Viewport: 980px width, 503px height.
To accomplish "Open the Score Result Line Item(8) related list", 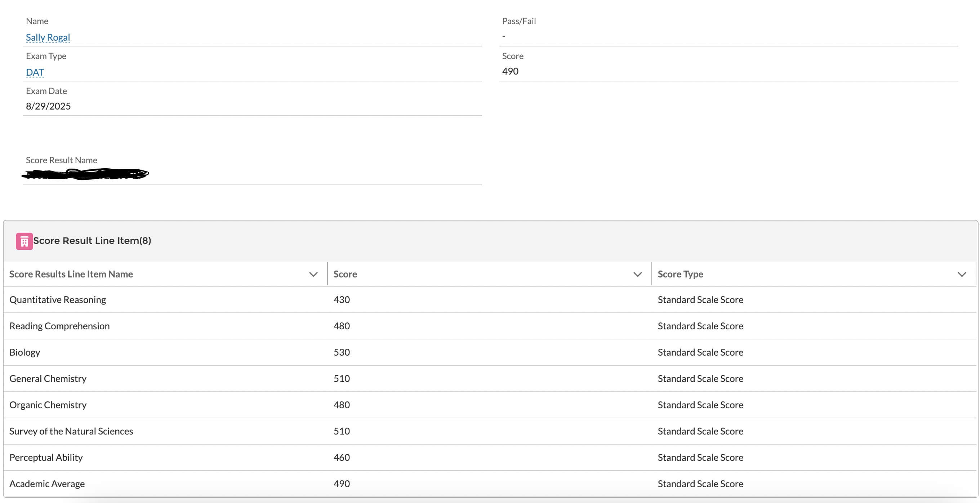I will (92, 241).
